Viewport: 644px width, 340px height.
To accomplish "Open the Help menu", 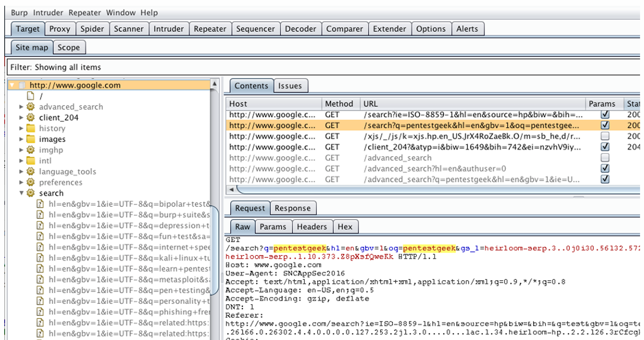I will 149,13.
